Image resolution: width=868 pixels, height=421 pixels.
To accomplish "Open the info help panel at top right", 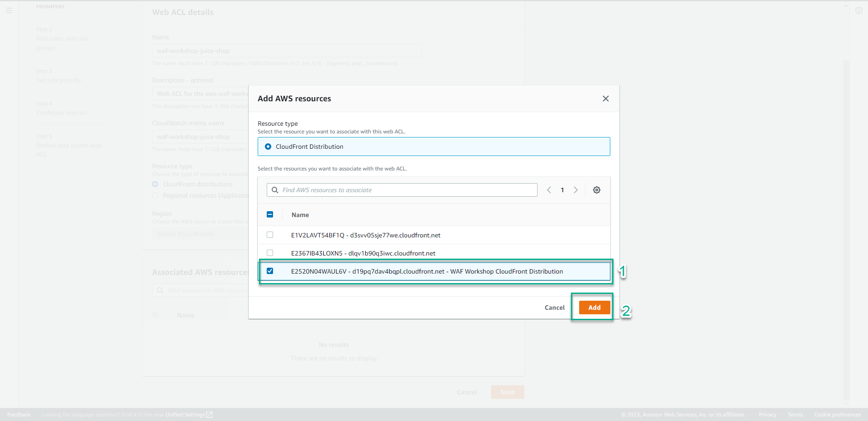I will (x=859, y=10).
